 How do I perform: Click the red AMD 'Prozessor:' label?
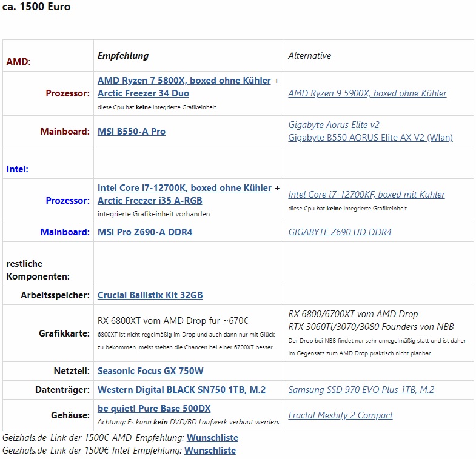tap(68, 93)
